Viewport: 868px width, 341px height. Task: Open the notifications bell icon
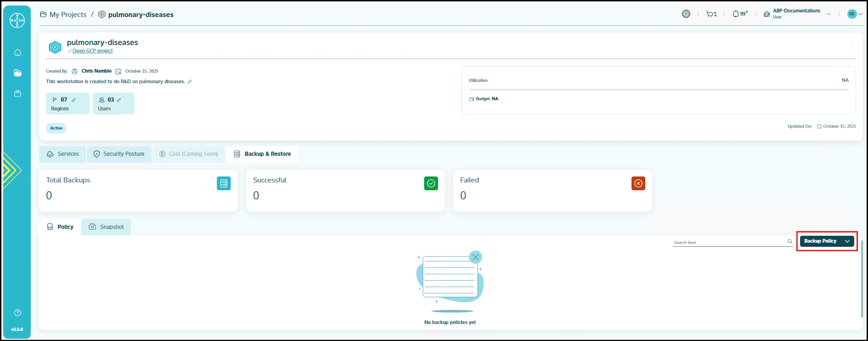[736, 14]
